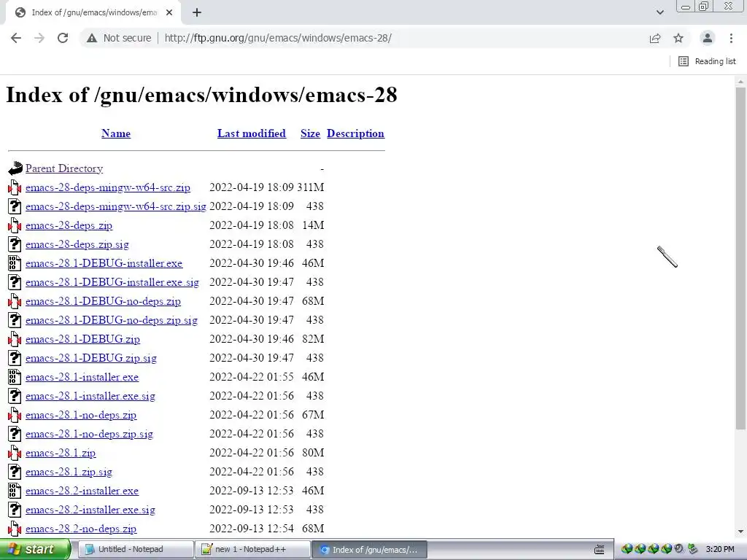
Task: Open Chrome three-dot menu
Action: (731, 38)
